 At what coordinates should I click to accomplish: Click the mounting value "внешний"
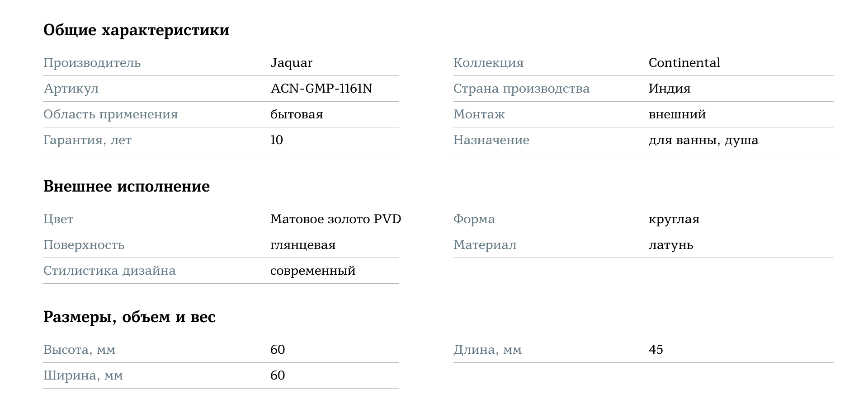(677, 114)
